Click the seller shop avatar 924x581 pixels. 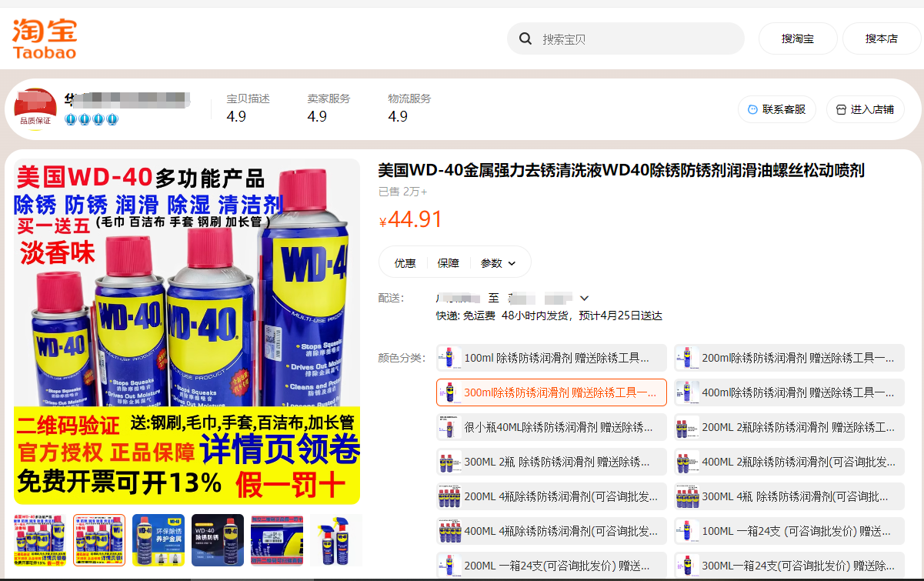coord(35,108)
